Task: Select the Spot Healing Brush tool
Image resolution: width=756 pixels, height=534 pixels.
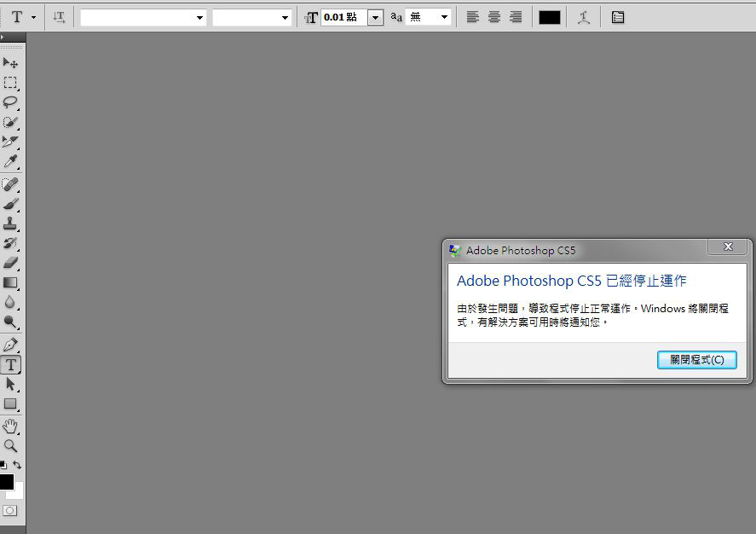Action: click(x=10, y=184)
